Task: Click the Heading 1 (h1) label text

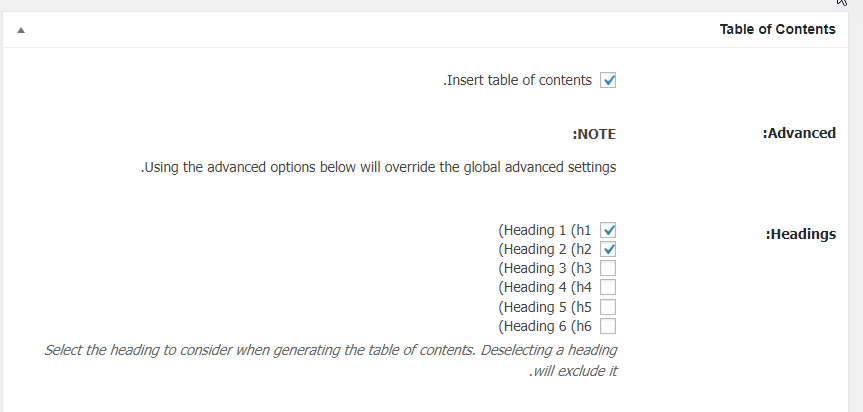Action: pyautogui.click(x=545, y=230)
